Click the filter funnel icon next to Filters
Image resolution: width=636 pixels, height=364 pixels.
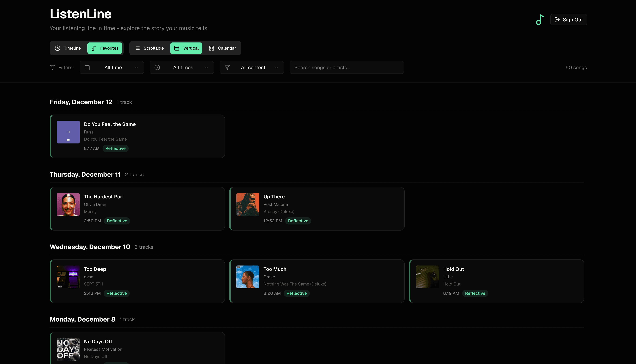pos(52,67)
